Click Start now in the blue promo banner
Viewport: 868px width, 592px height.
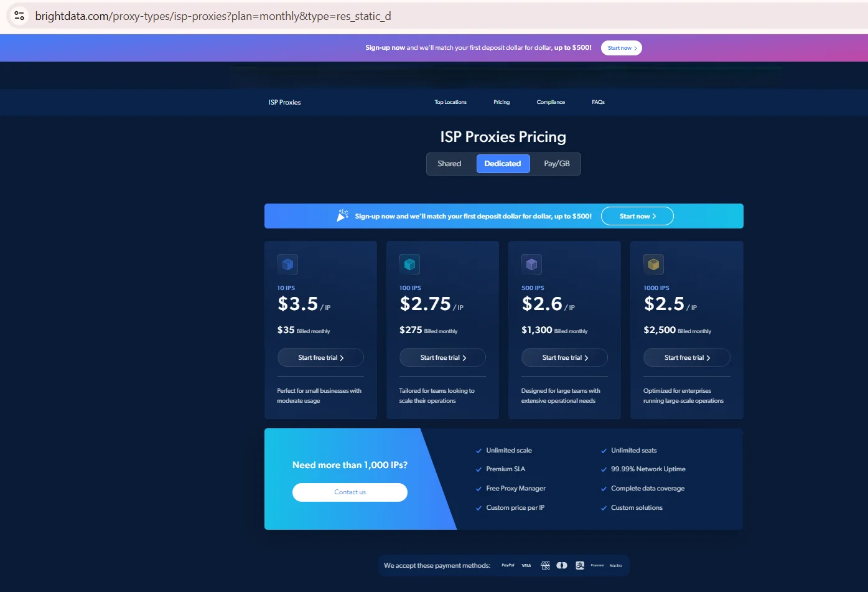click(x=637, y=216)
